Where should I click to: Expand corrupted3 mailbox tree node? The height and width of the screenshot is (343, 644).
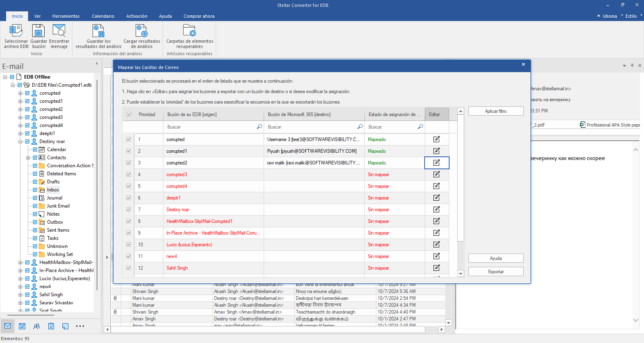point(20,117)
